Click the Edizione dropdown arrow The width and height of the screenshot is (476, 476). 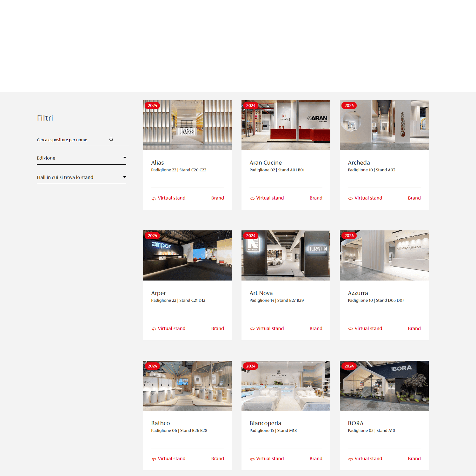125,158
